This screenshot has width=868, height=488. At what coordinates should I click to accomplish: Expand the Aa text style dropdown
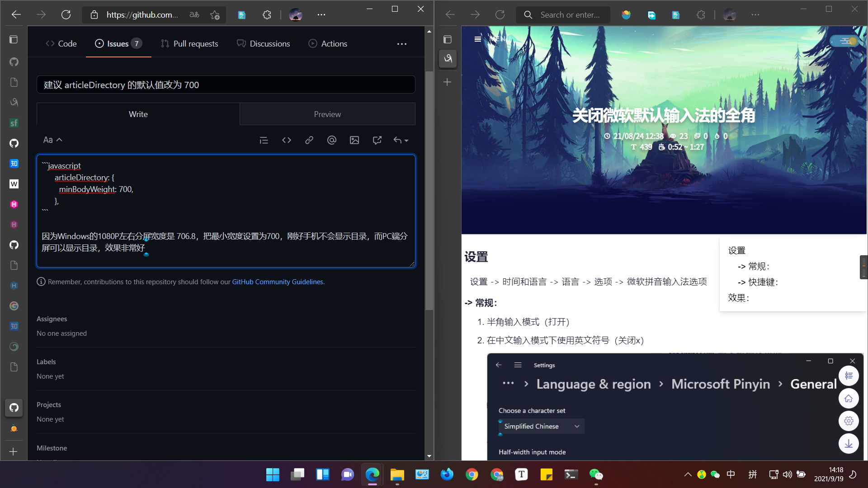coord(52,140)
